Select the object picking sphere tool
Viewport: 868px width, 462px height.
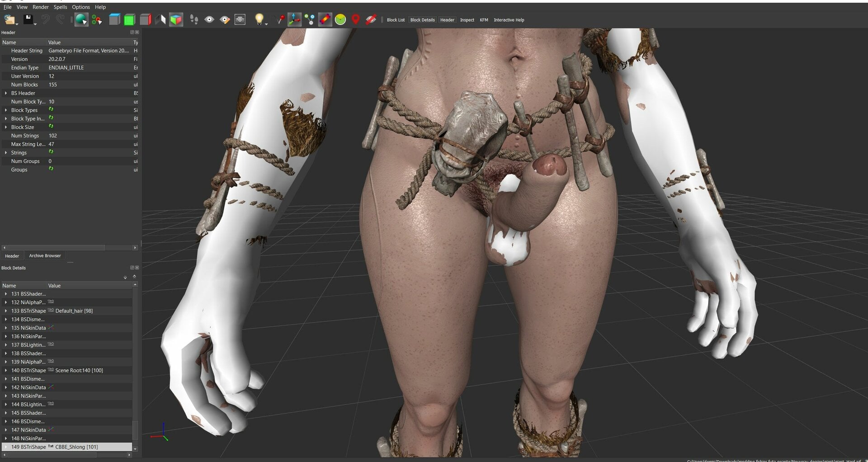tap(81, 19)
